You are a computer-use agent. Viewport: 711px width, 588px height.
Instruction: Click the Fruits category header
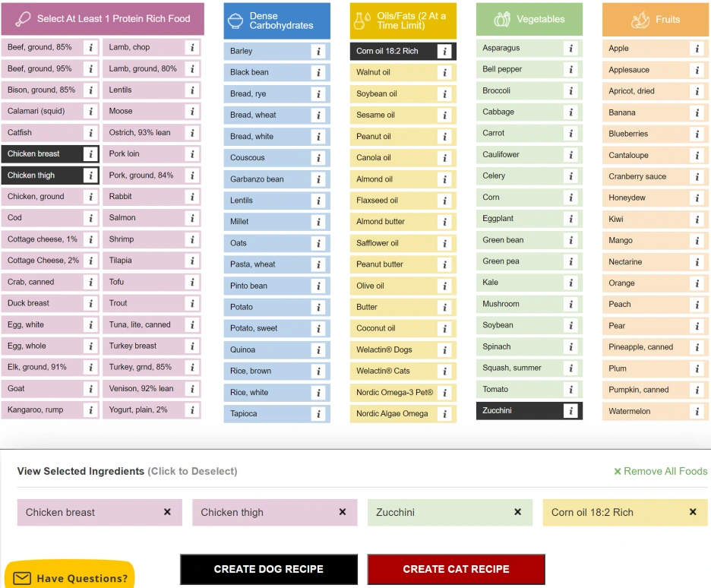pos(656,20)
